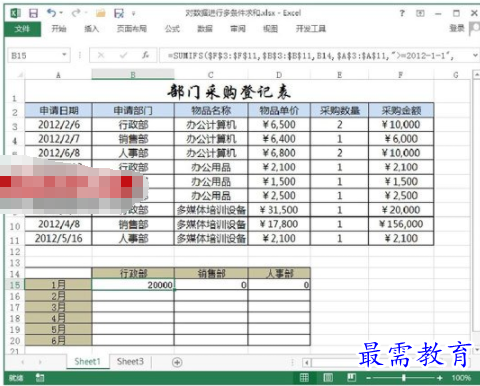Switch to the 插入 (Insert) tab
This screenshot has height=386, width=480.
[x=91, y=29]
